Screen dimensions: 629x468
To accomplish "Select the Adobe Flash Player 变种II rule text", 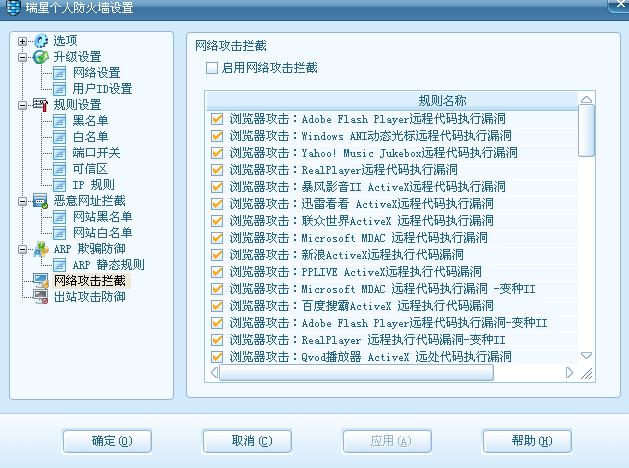I will [x=389, y=323].
